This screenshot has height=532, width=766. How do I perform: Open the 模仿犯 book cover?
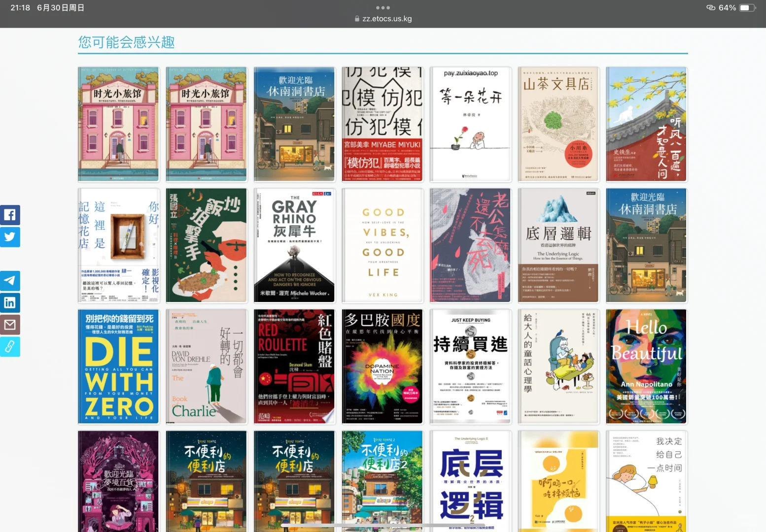tap(383, 124)
